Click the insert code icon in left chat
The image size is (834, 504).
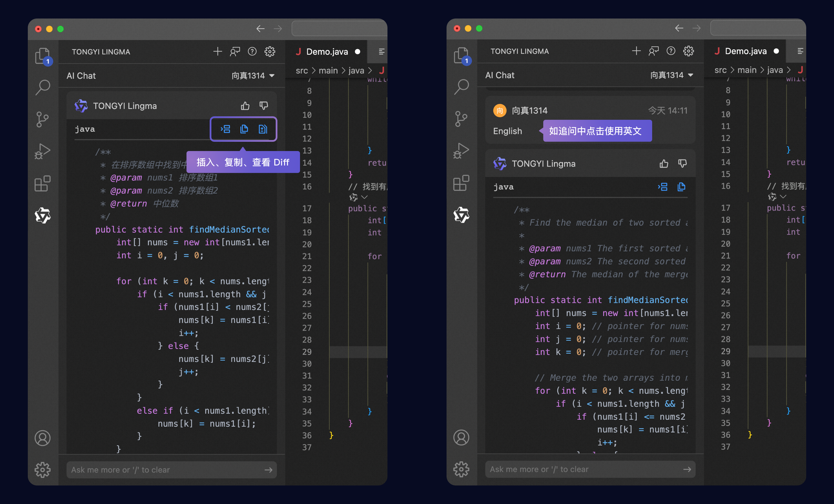click(225, 129)
